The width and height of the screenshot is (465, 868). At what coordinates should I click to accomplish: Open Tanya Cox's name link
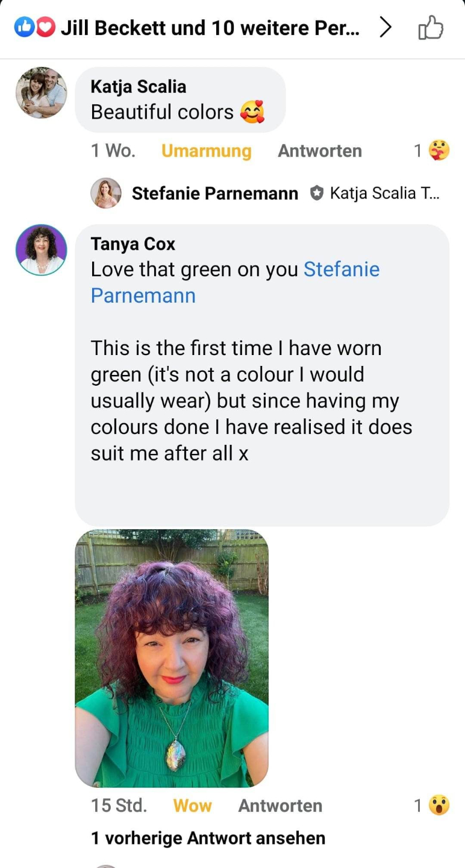[x=133, y=244]
